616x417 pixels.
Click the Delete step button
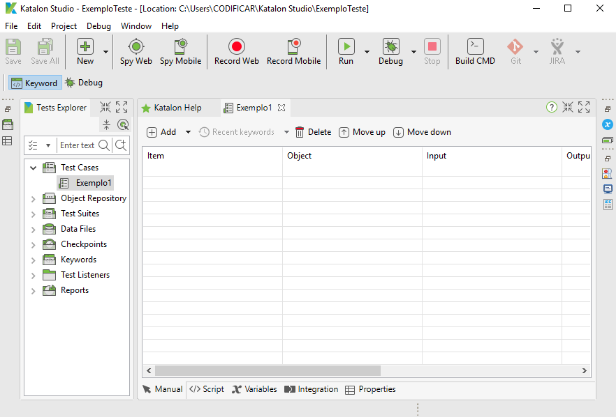pos(313,132)
